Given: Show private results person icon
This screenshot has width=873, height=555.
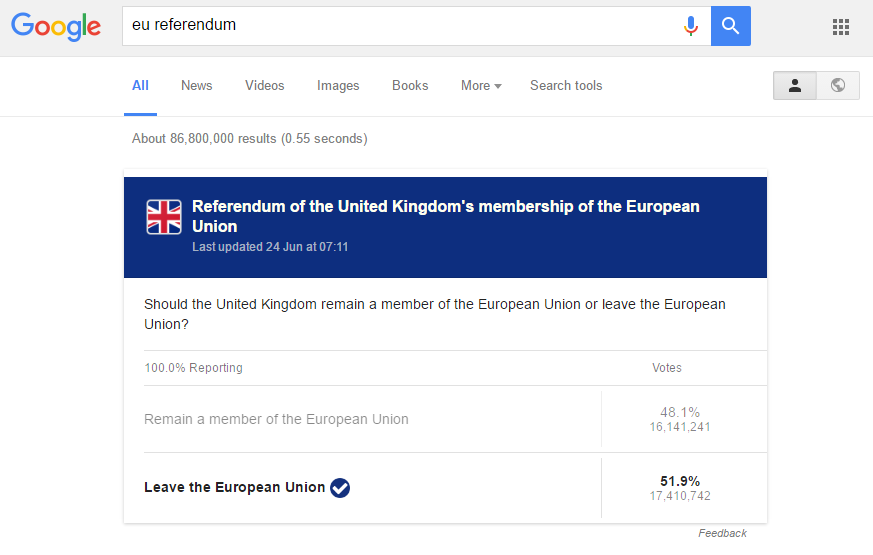Looking at the screenshot, I should 794,86.
